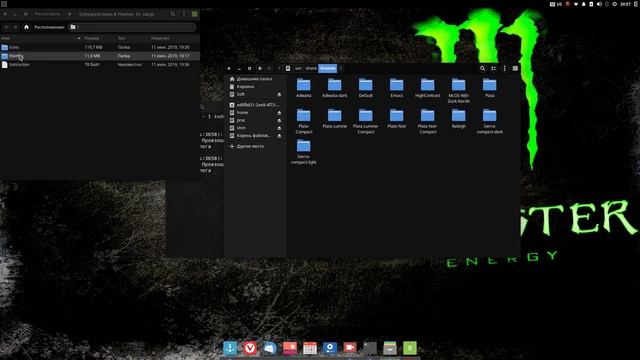Image resolution: width=640 pixels, height=360 pixels.
Task: Select the Plata-Noir folder without Compact
Action: 396,119
